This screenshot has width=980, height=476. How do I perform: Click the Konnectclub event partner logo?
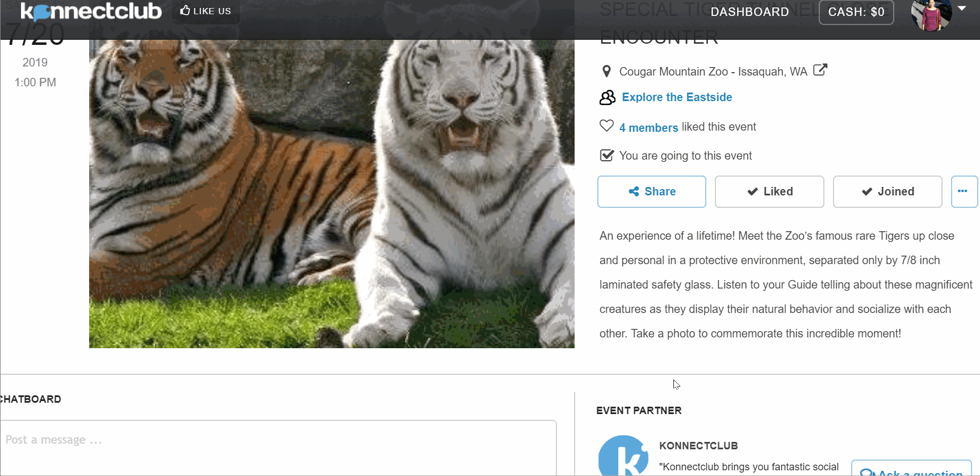tap(623, 457)
